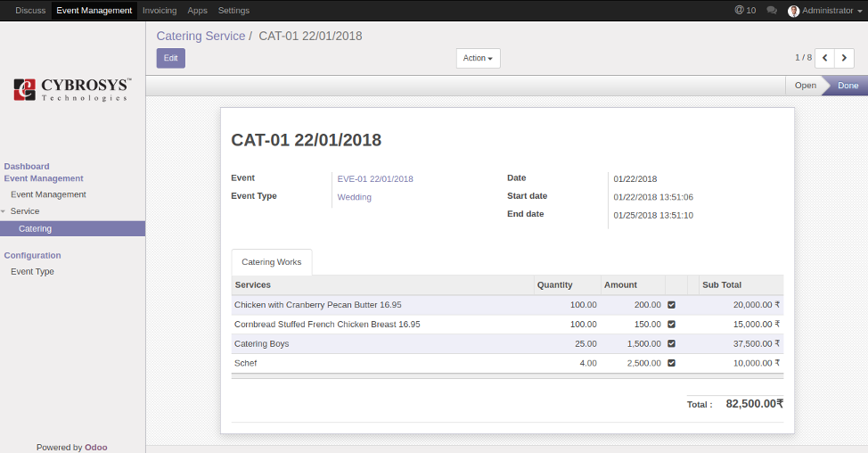Click Cornbread Stuffed French Chicken Breast row

tap(507, 324)
